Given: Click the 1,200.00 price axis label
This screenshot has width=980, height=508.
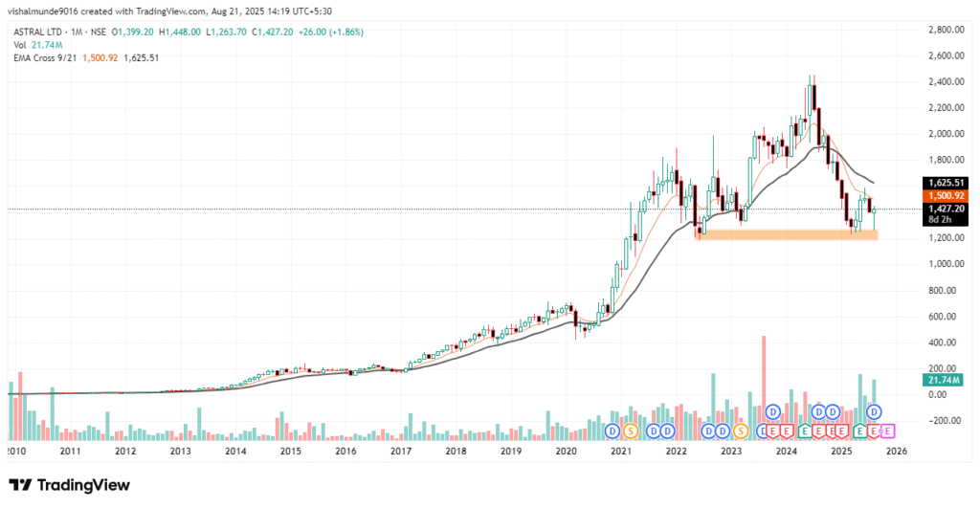Looking at the screenshot, I should coord(947,238).
